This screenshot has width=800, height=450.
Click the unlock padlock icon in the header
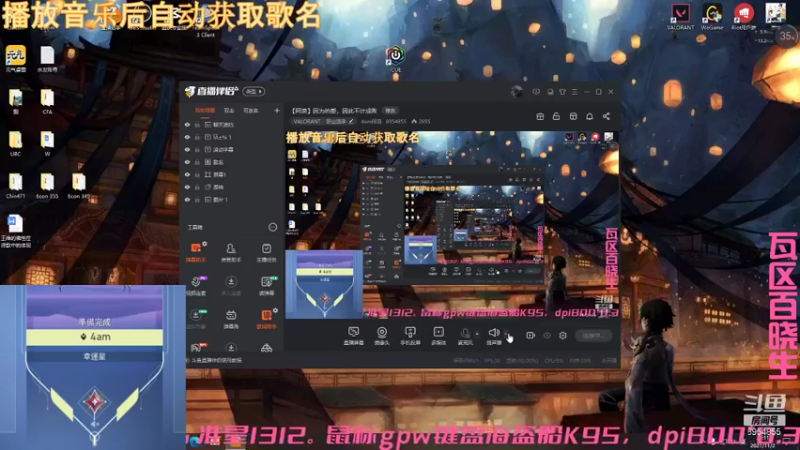point(556,116)
